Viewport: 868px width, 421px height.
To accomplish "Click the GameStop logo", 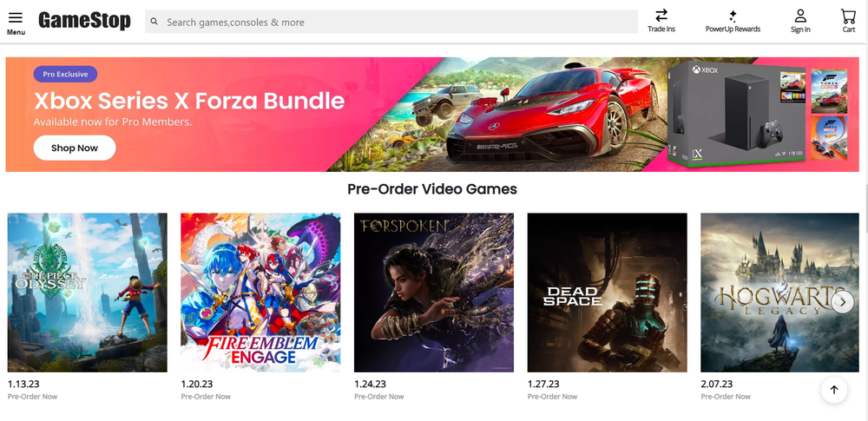I will point(84,21).
